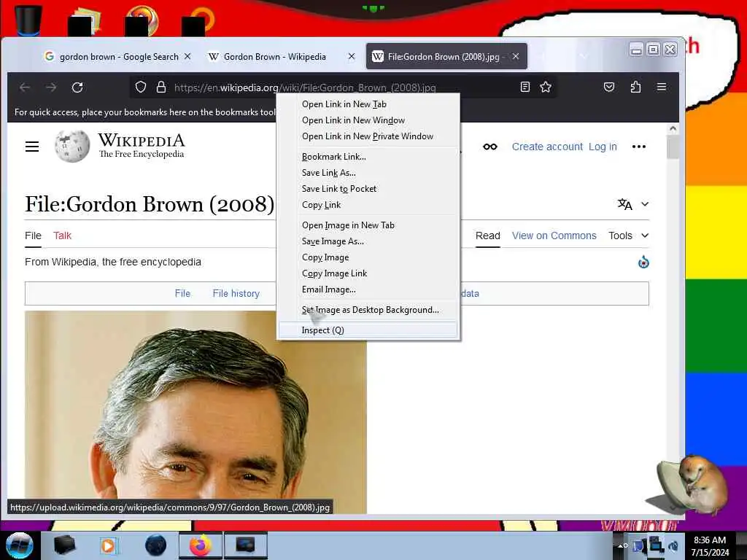
Task: Close the File:Gordon Brown (2008).jpg tab
Action: (x=516, y=56)
